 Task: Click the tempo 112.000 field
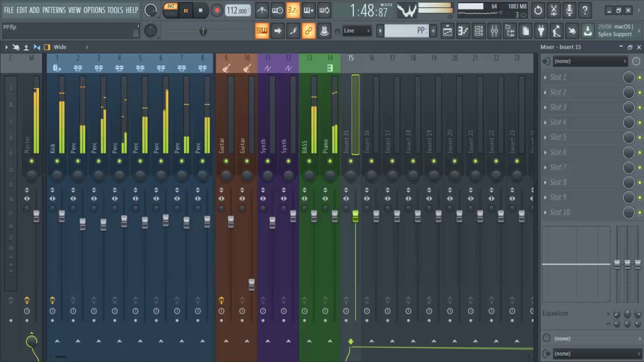(237, 10)
